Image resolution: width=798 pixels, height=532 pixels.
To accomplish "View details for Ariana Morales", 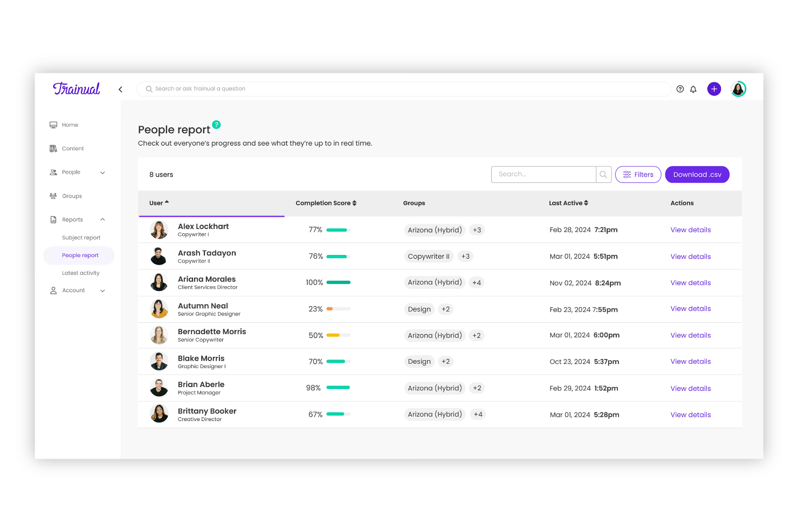I will click(691, 282).
